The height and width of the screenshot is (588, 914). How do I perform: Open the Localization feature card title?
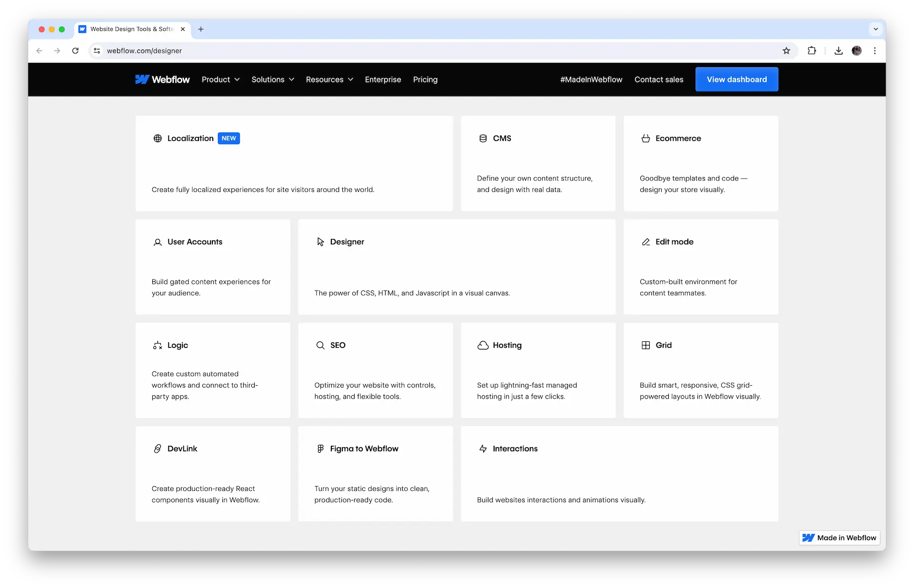[190, 139]
